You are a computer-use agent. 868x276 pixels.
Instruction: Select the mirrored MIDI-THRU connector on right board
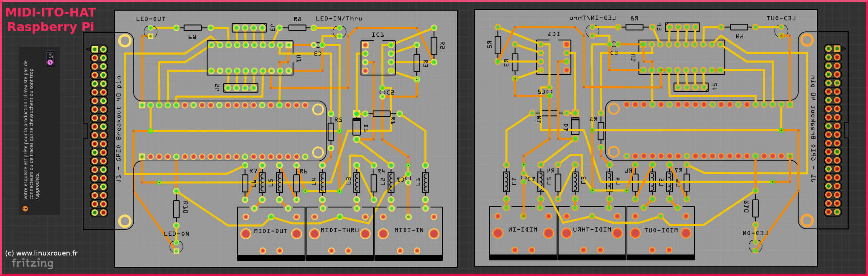pos(592,233)
